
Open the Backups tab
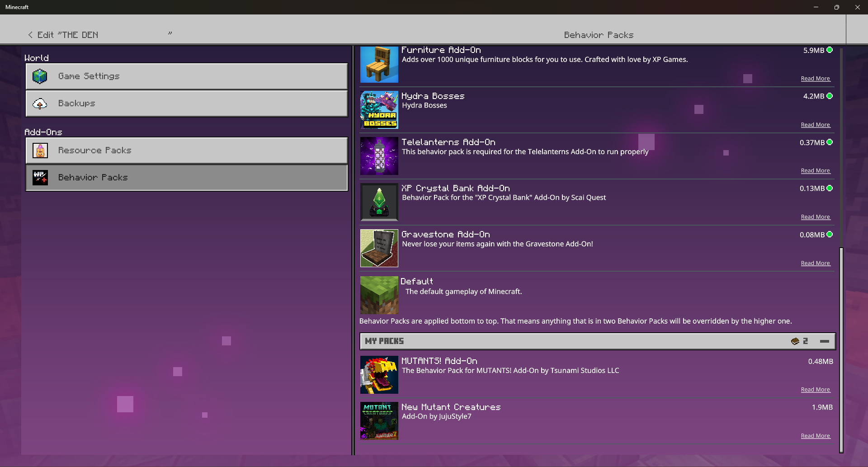187,104
